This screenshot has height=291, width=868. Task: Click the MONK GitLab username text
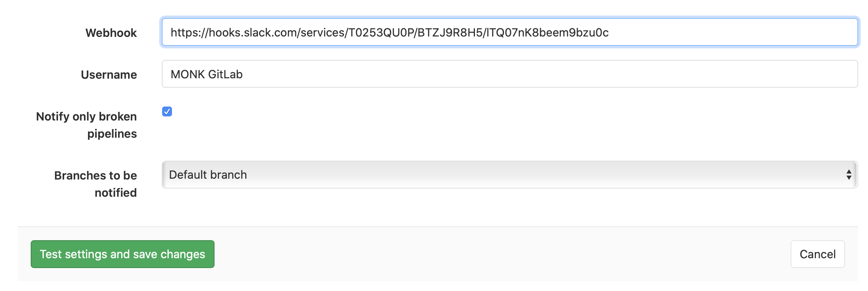pos(206,74)
